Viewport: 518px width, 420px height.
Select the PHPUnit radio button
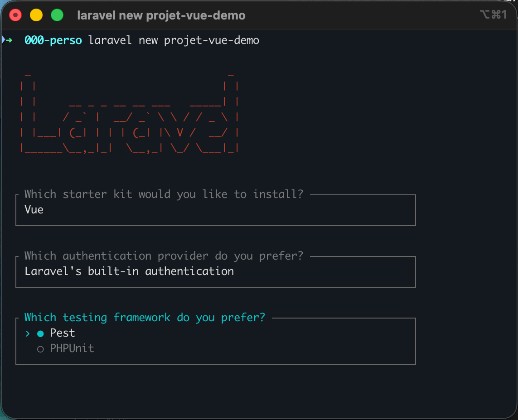pyautogui.click(x=40, y=349)
